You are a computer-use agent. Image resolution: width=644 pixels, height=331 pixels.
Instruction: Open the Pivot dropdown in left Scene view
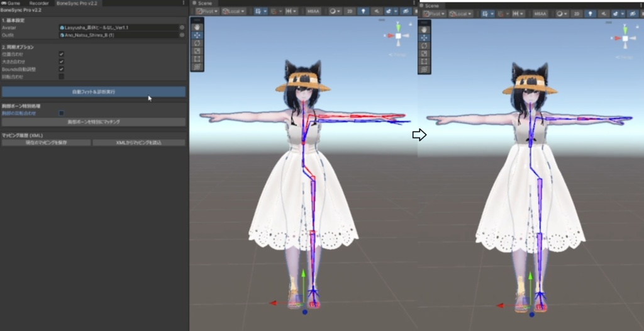pos(208,11)
